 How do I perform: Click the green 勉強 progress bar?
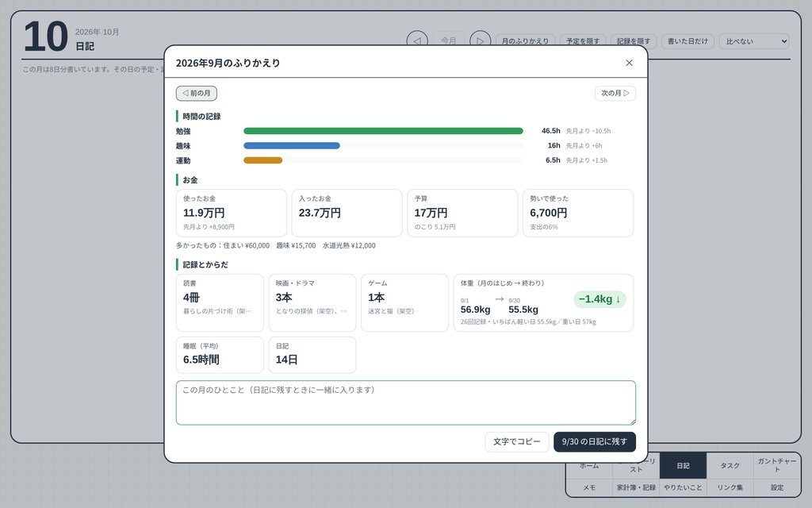(383, 131)
